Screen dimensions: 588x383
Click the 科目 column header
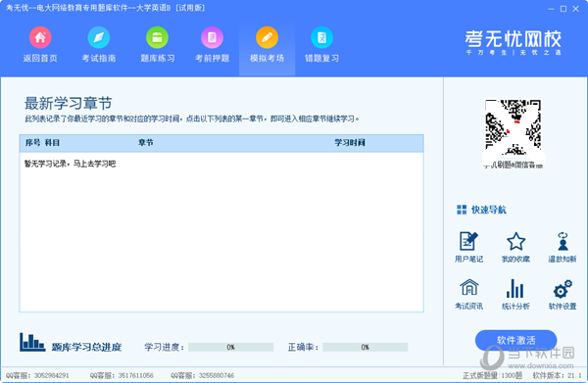pos(52,143)
